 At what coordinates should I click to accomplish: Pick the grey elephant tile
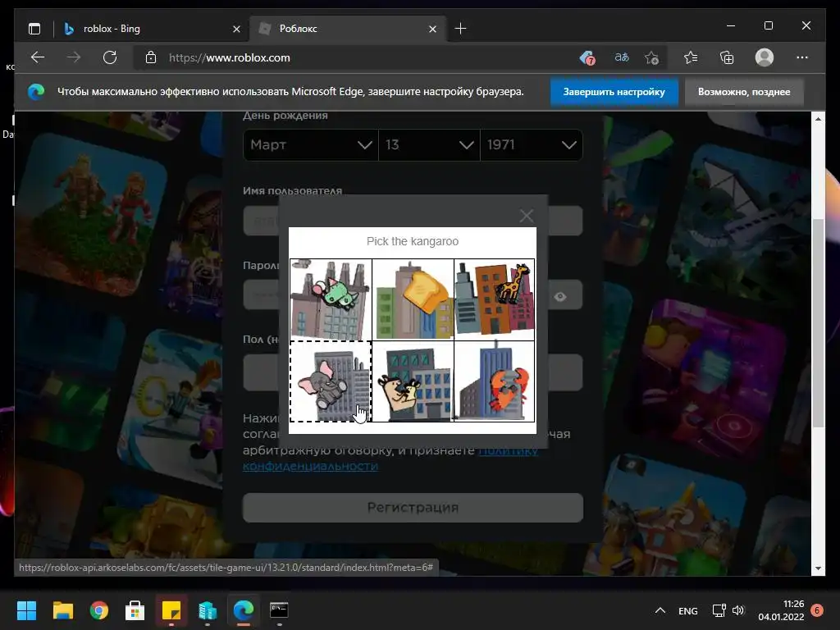331,381
